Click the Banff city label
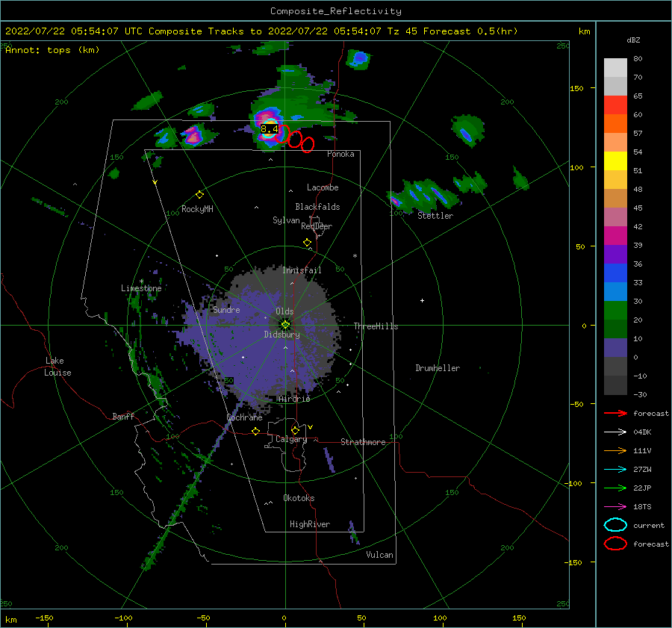672x628 pixels. pyautogui.click(x=123, y=416)
